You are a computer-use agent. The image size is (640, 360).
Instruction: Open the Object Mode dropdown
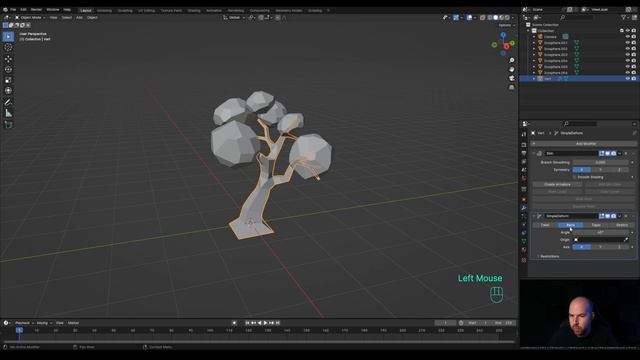[30, 18]
